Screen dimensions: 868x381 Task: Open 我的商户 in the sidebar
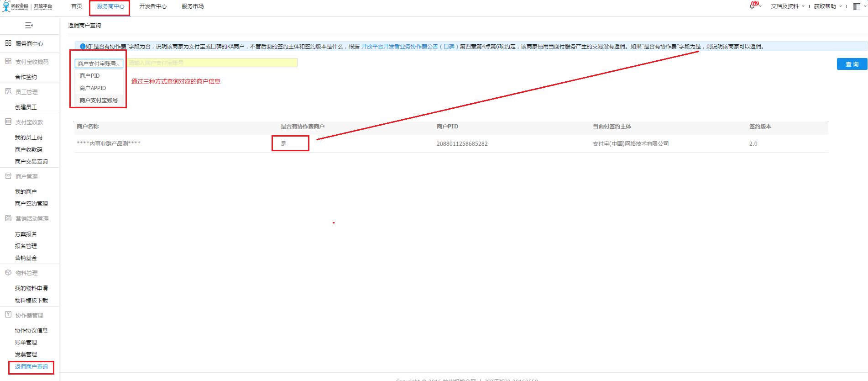tap(26, 192)
